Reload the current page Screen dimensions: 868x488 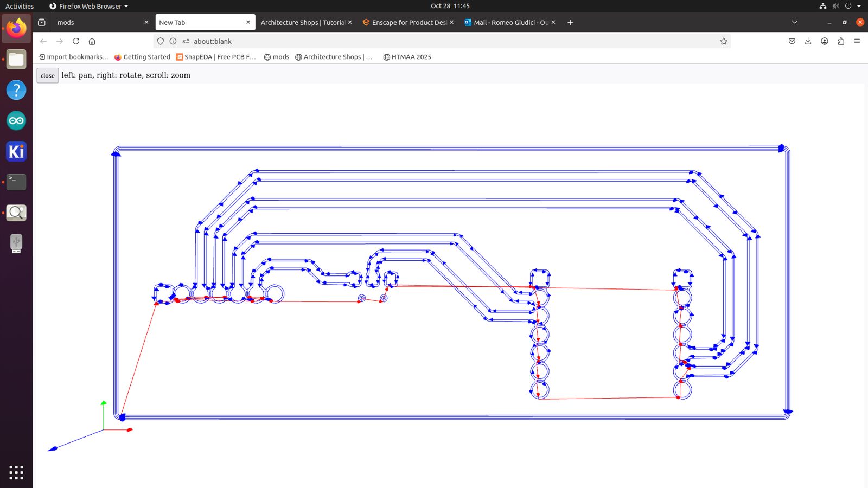76,41
